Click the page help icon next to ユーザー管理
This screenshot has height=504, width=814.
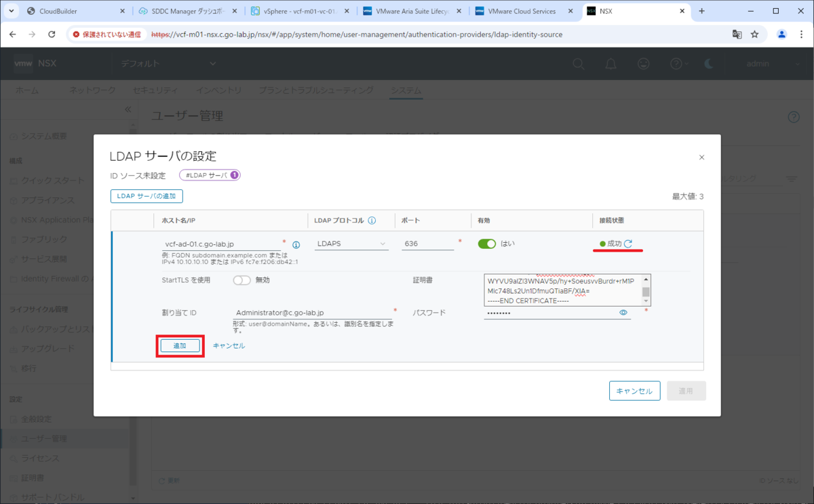[794, 117]
